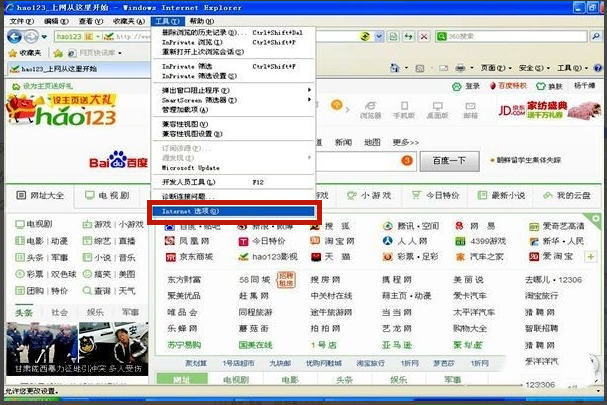Click the 头条 news tab above the photos
Image resolution: width=607 pixels, height=405 pixels.
click(24, 312)
